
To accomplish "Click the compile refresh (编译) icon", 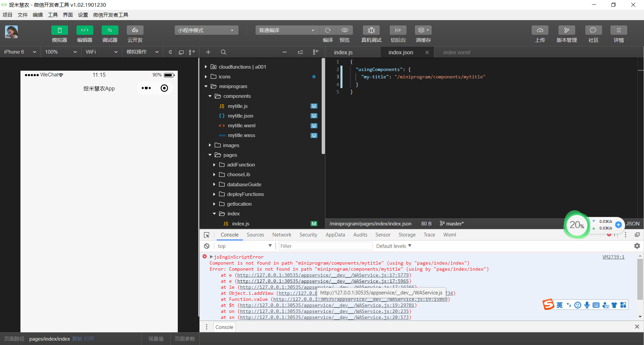I will pos(328,30).
